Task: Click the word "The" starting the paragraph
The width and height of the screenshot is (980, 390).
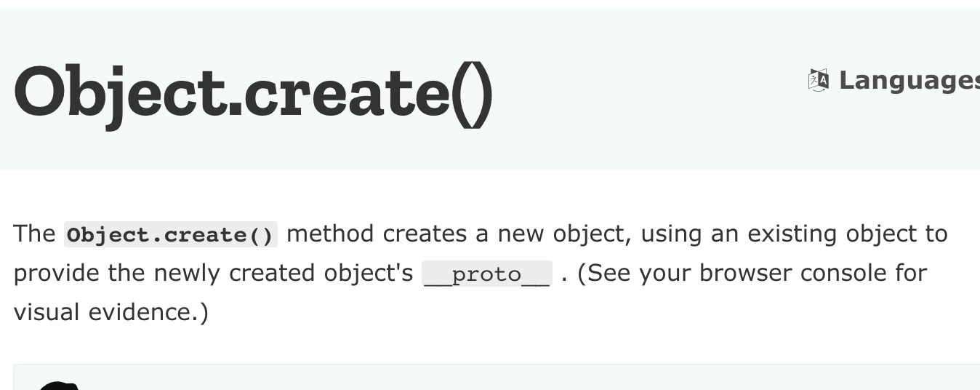Action: pos(34,234)
